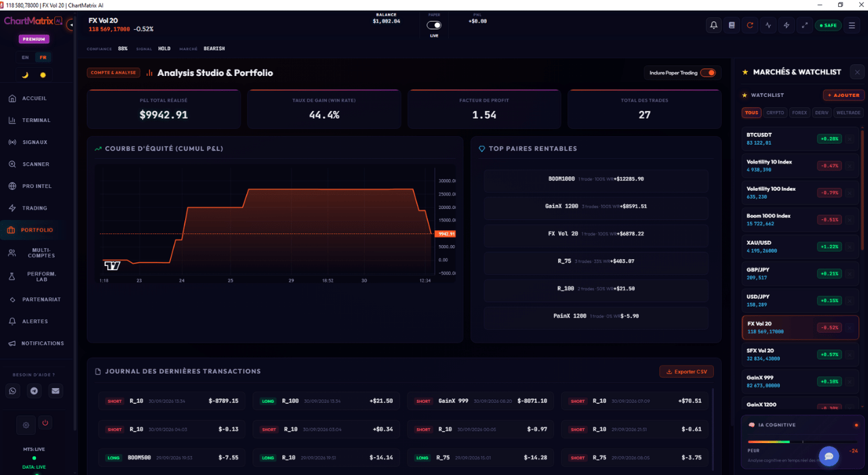Open the notifications bell in top toolbar
The image size is (868, 475).
(x=713, y=25)
